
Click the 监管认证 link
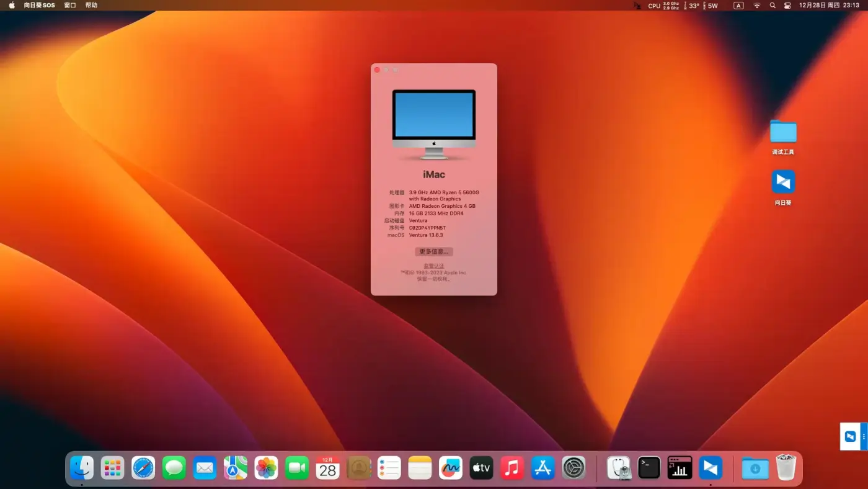pos(433,266)
